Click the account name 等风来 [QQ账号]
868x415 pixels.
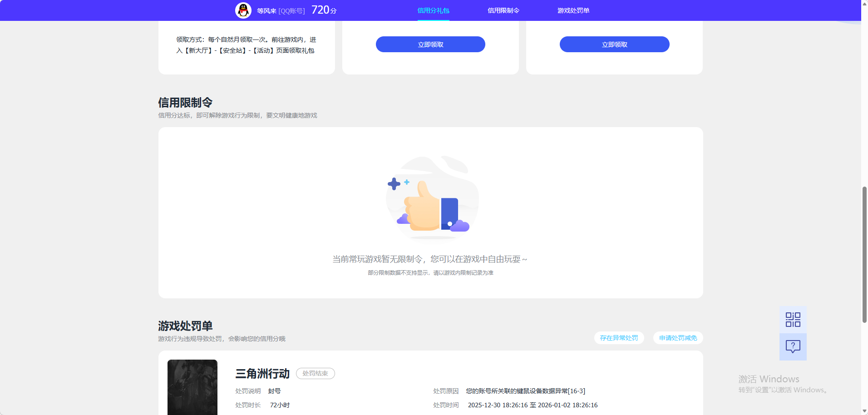(x=280, y=10)
